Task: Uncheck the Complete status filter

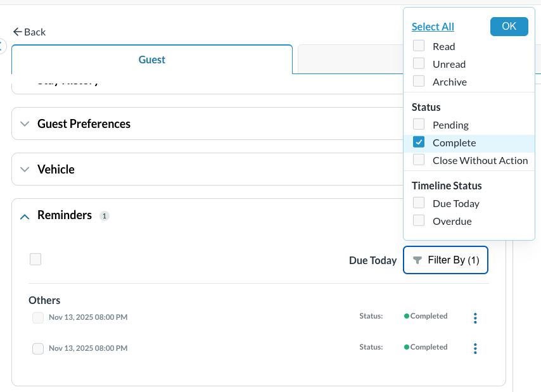Action: point(418,142)
